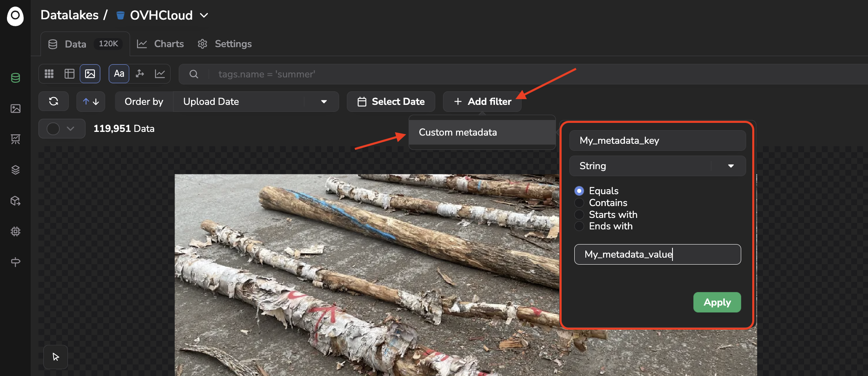Click the refresh data icon
The width and height of the screenshot is (868, 376).
(x=54, y=101)
